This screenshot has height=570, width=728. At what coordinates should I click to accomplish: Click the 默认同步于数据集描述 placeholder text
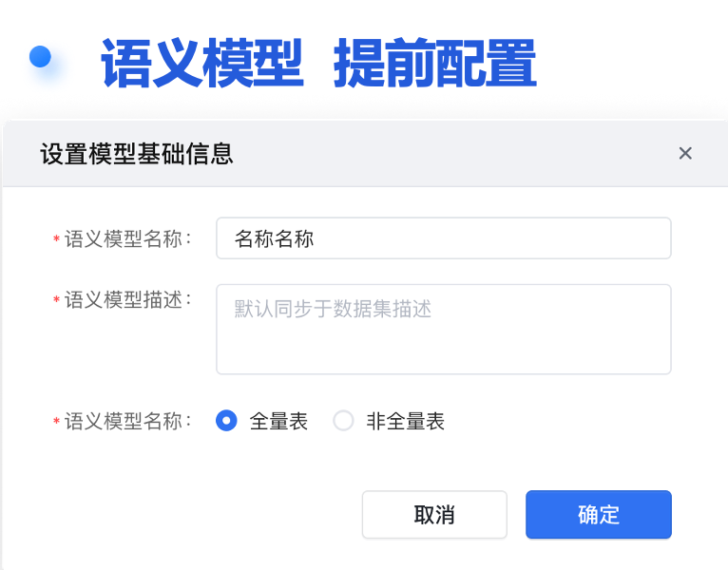tap(333, 309)
